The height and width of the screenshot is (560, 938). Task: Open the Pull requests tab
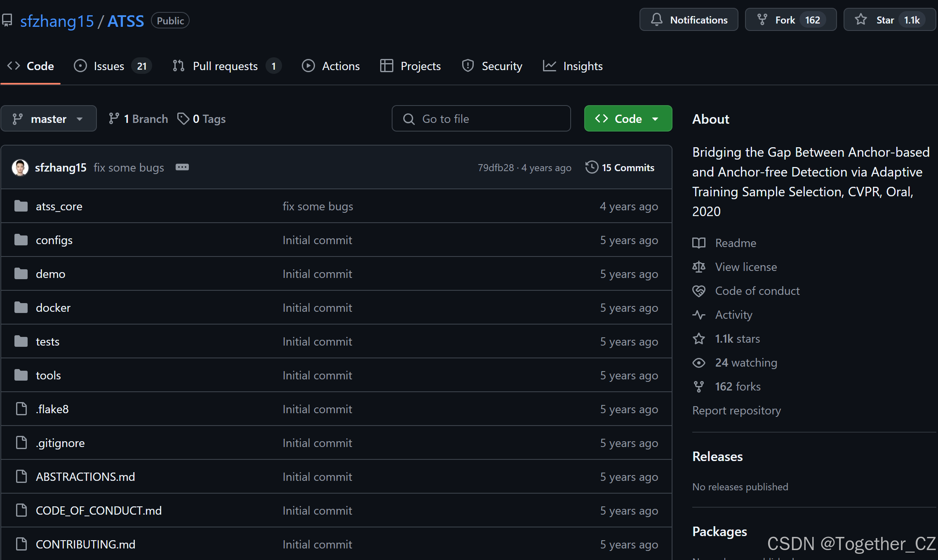(x=225, y=66)
